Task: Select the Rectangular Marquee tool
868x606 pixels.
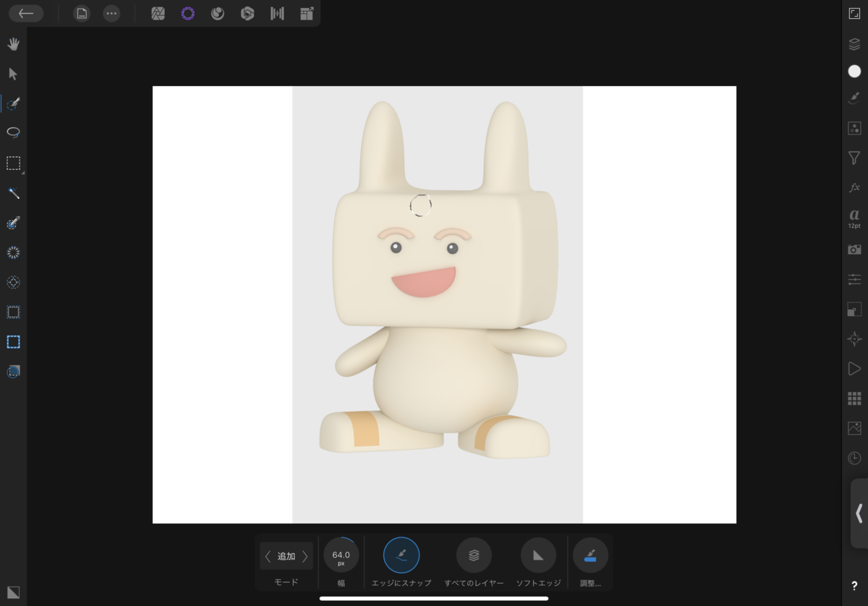Action: click(x=13, y=163)
